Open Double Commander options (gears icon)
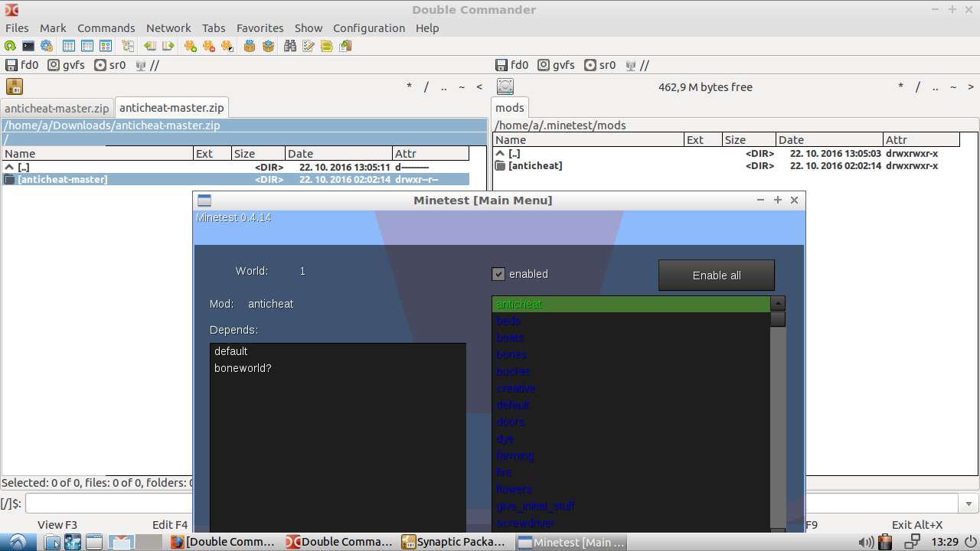This screenshot has width=980, height=551. coord(45,45)
